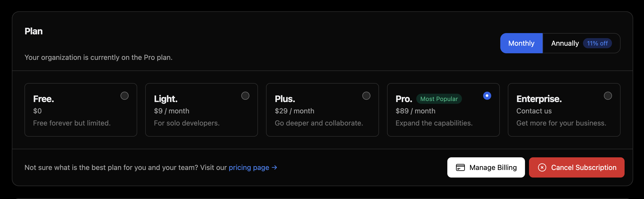Screen dimensions: 644x199
Task: Choose the Plus plan radio button
Action: pos(366,96)
